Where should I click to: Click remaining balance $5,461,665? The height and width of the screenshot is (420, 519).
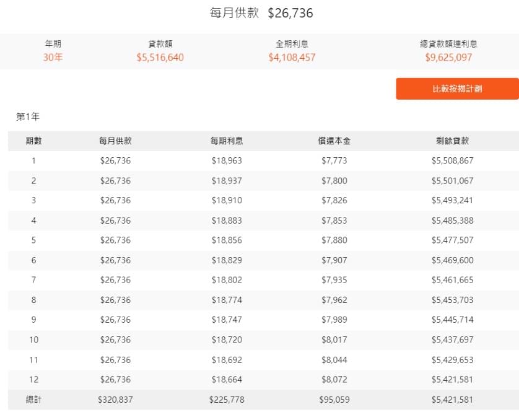click(x=453, y=280)
